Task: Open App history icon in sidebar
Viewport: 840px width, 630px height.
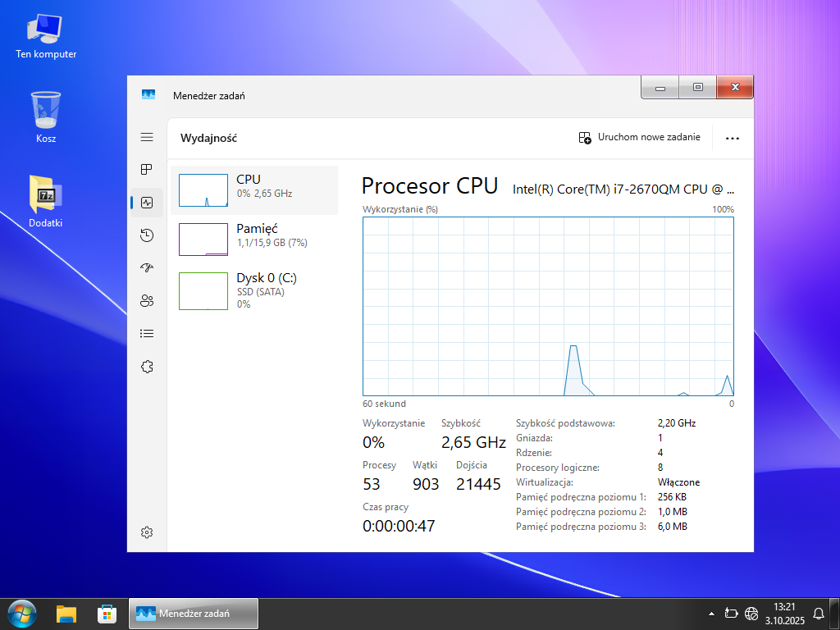Action: point(147,235)
